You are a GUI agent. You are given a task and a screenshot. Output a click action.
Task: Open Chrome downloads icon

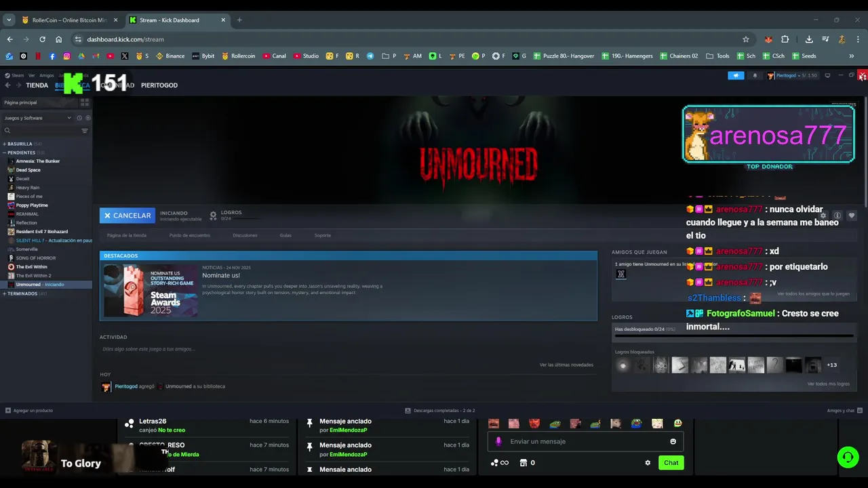tap(809, 39)
